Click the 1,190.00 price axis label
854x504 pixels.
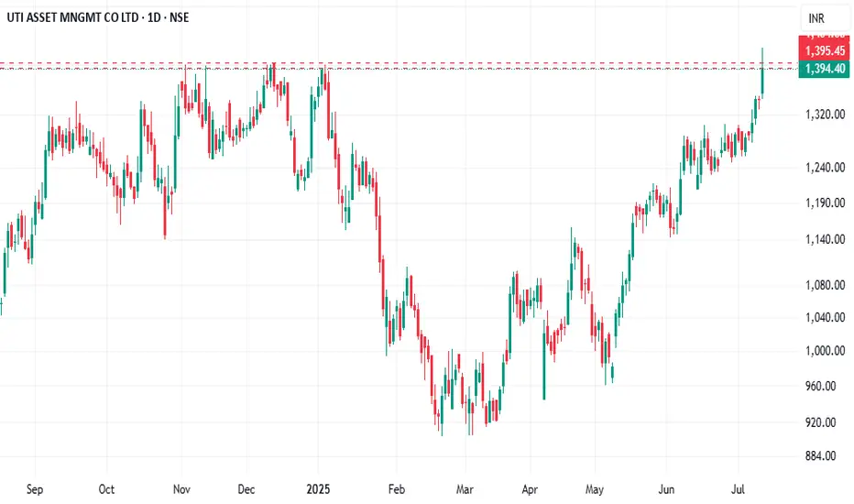[823, 203]
